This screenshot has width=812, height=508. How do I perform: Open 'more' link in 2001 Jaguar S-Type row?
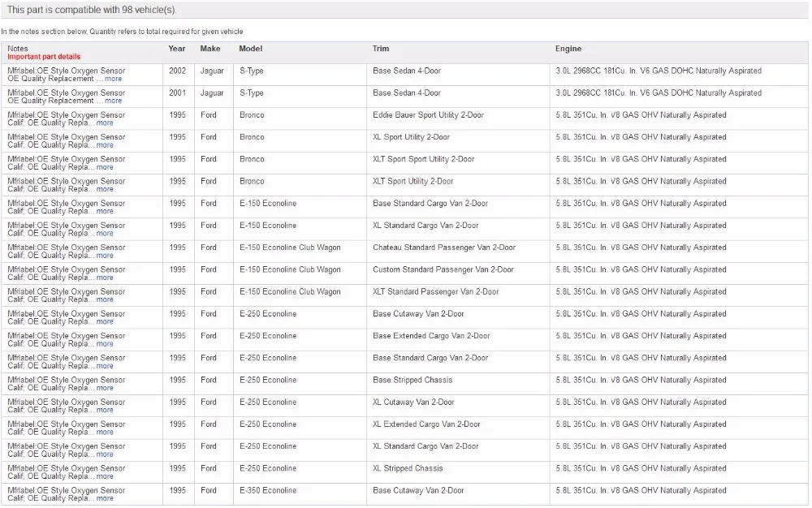113,101
